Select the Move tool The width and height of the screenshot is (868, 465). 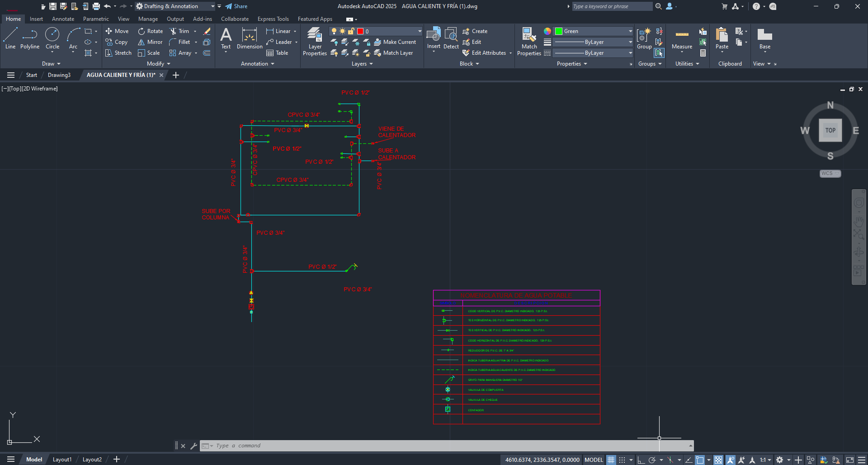click(x=117, y=31)
